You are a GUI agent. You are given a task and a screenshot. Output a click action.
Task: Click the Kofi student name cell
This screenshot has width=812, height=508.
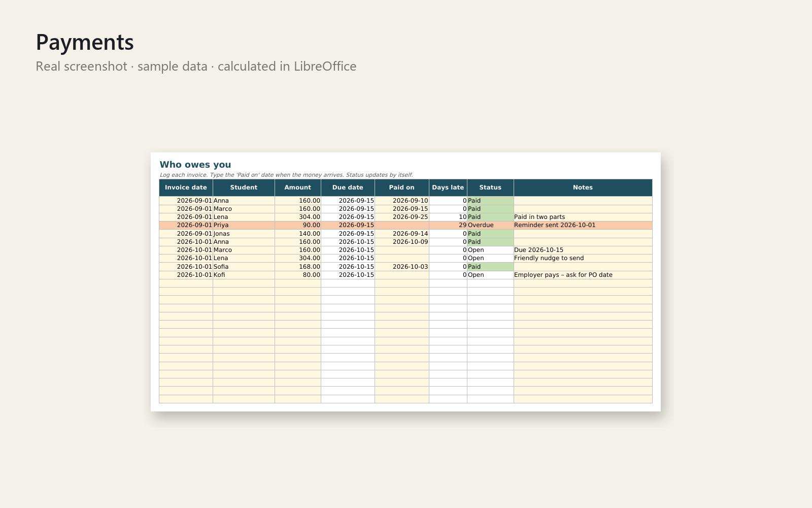(244, 275)
